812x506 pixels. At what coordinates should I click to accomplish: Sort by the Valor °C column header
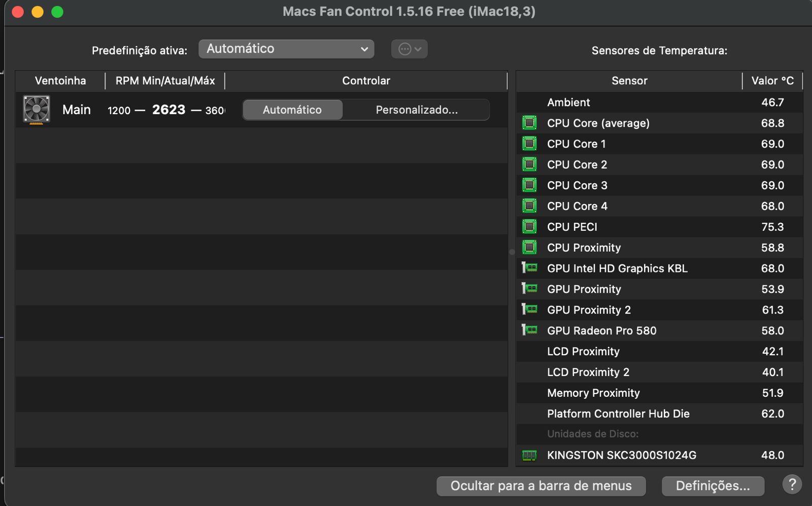tap(772, 81)
